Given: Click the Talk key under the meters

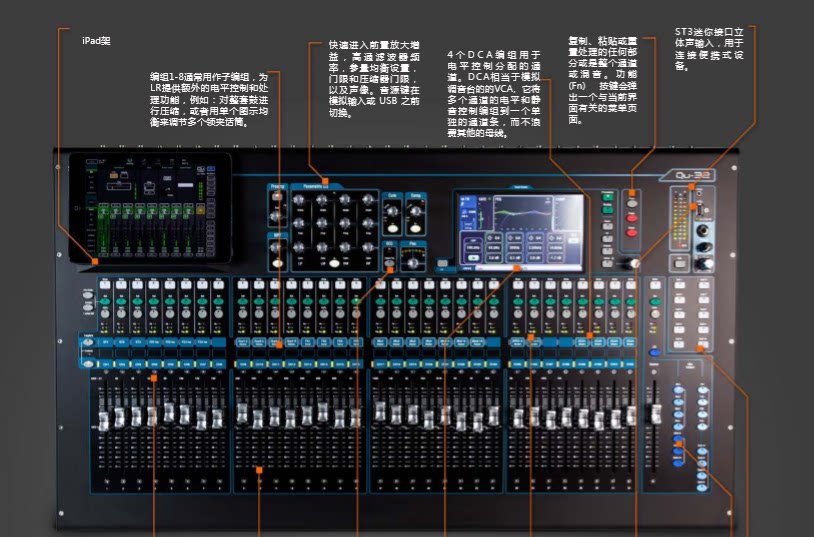Looking at the screenshot, I should 680,263.
